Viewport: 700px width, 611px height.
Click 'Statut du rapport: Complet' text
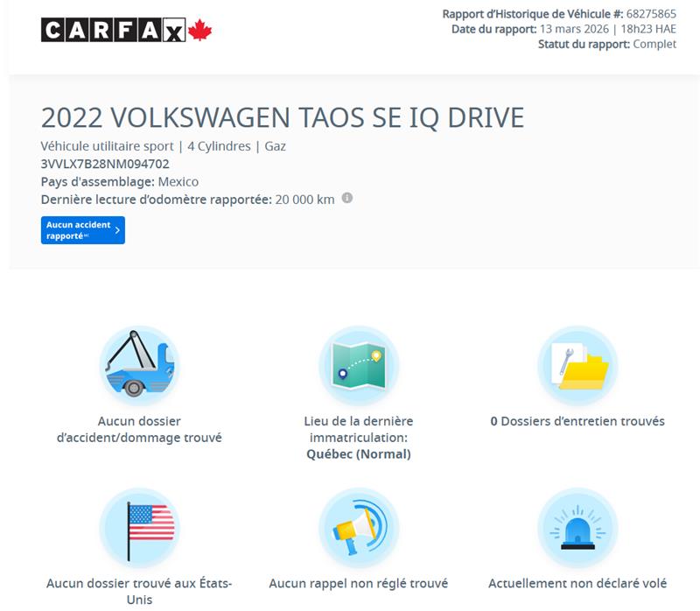pos(607,45)
